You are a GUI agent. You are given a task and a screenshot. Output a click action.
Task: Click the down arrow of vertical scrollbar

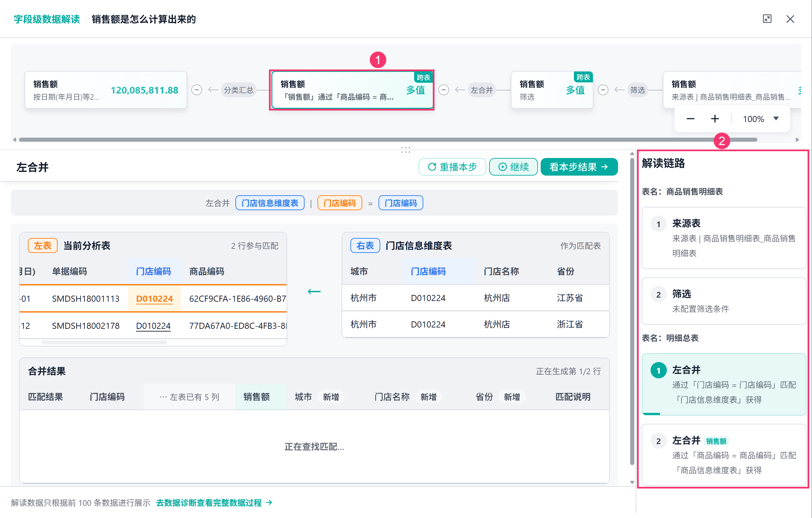click(x=632, y=482)
